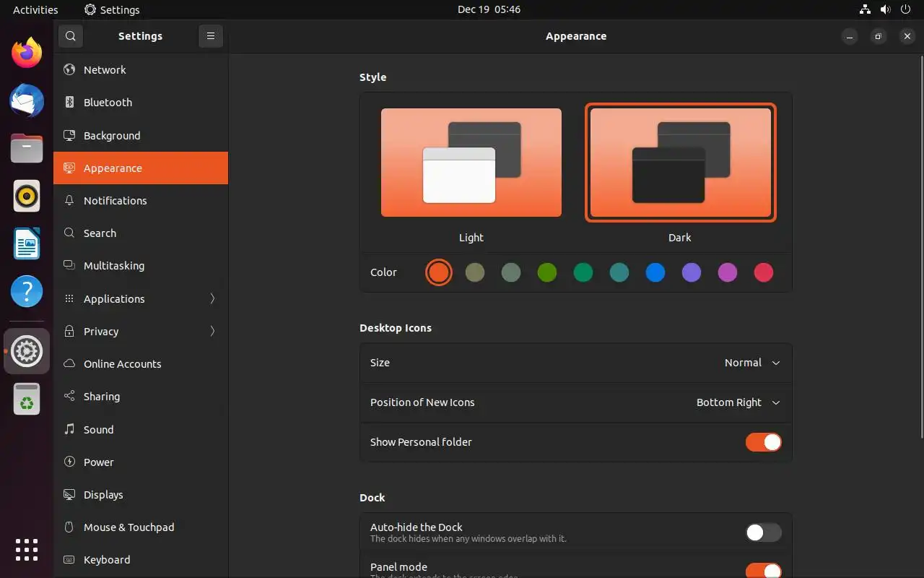Screen dimensions: 924x578
Task: Click the Multitasking icon in sidebar
Action: (x=69, y=265)
